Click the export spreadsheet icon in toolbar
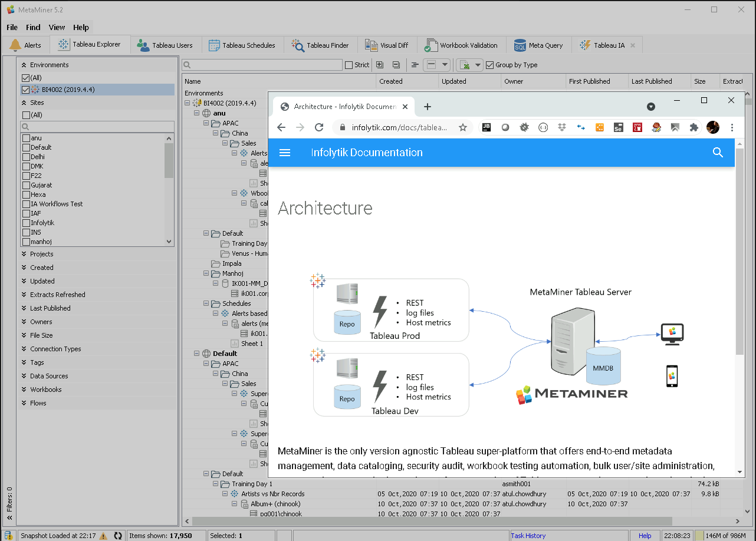756x541 pixels. click(465, 65)
